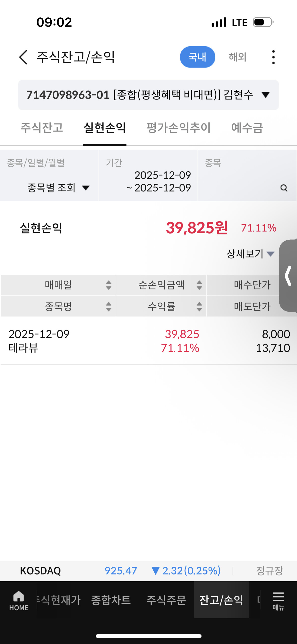Open the hamburger 메뉴 icon
This screenshot has height=644, width=297.
pyautogui.click(x=278, y=600)
